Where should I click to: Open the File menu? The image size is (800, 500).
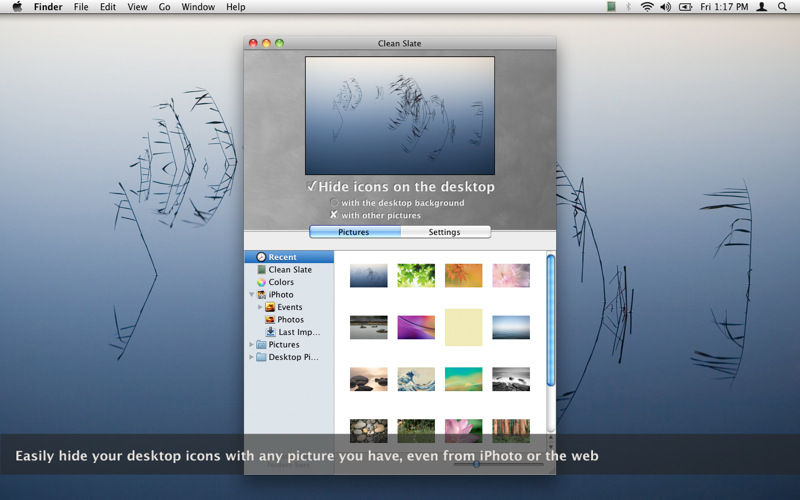click(81, 7)
